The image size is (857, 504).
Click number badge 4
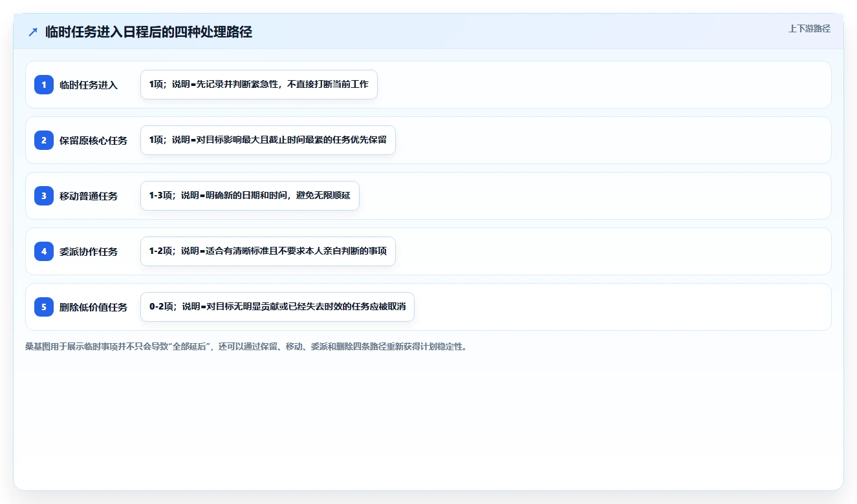(x=44, y=251)
